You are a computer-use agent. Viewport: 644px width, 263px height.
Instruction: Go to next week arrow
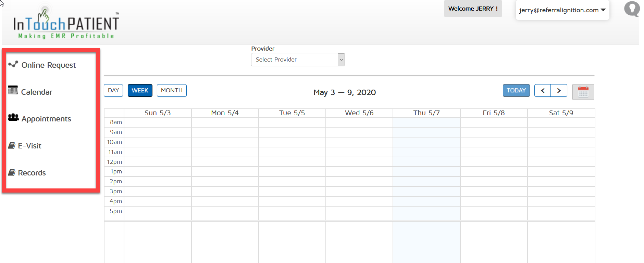pyautogui.click(x=559, y=91)
